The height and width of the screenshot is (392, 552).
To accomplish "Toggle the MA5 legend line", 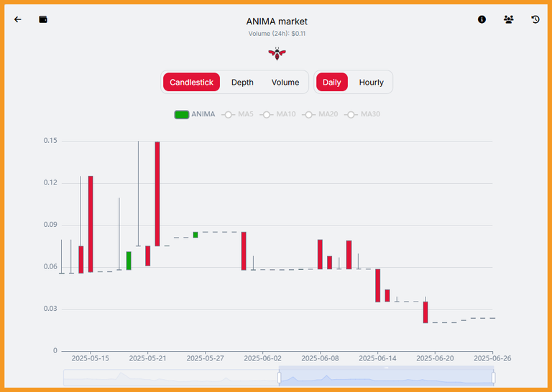I will pos(238,114).
